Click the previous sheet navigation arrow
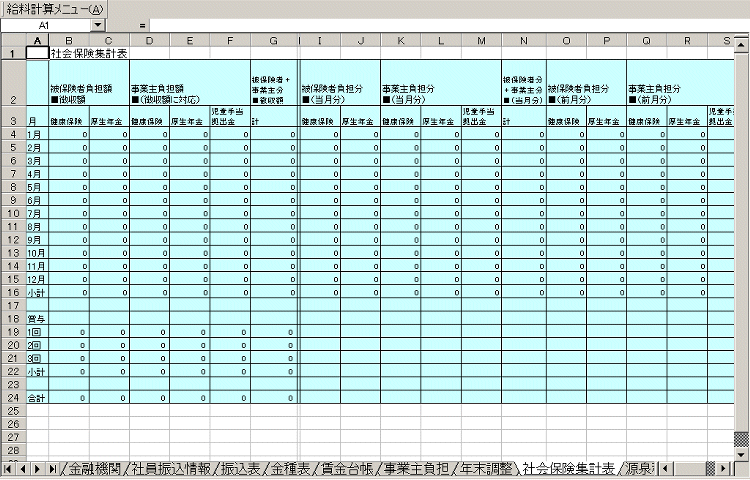Screen dimensions: 750x480 [x=23, y=468]
